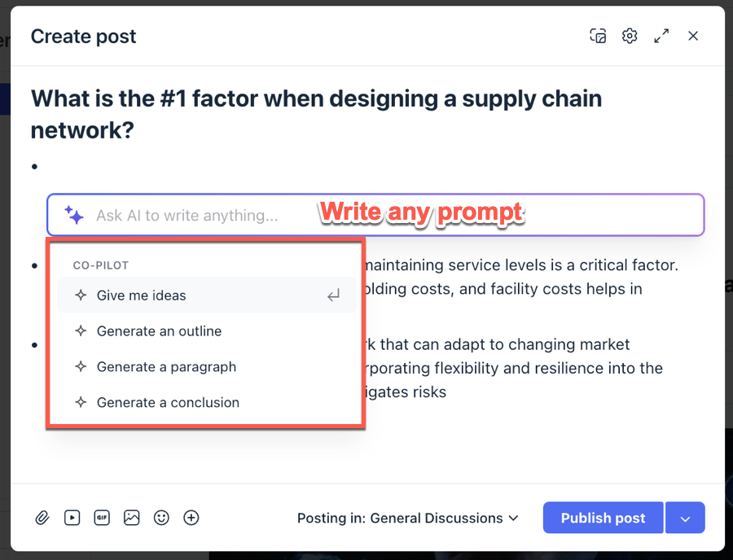Click the AI sparkle icon in prompt box
The image size is (733, 560).
[x=74, y=215]
